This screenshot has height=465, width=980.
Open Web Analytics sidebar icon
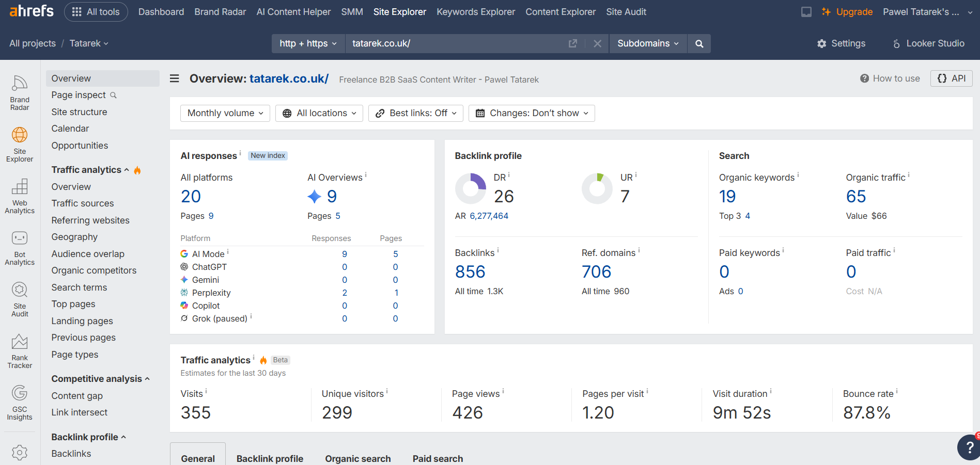tap(20, 196)
